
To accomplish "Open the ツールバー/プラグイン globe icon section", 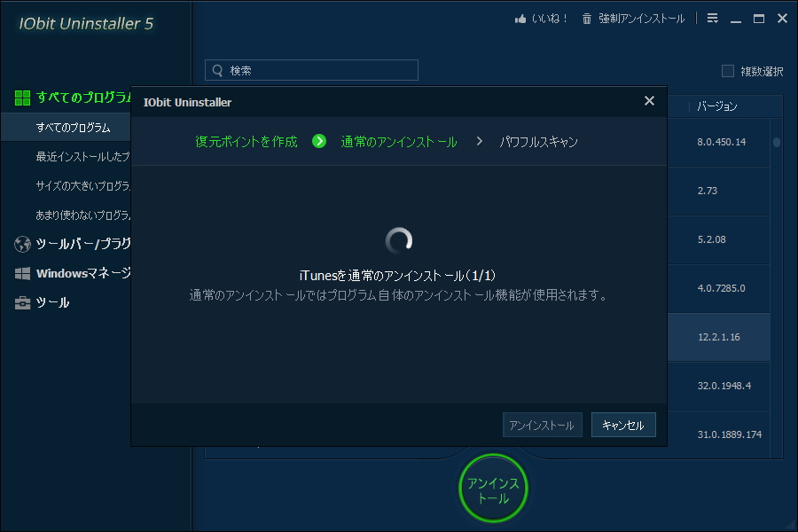I will click(x=24, y=243).
